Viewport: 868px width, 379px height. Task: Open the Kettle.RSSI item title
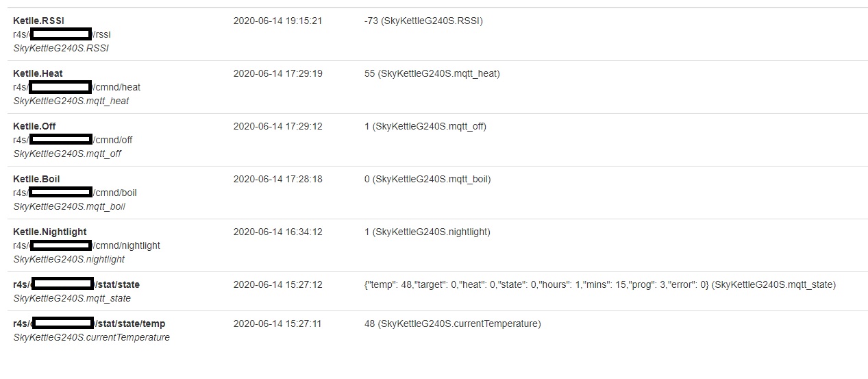pos(38,21)
